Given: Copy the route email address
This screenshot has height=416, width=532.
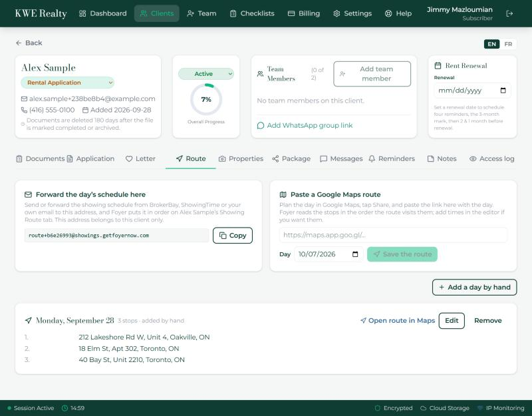Looking at the screenshot, I should pos(233,236).
